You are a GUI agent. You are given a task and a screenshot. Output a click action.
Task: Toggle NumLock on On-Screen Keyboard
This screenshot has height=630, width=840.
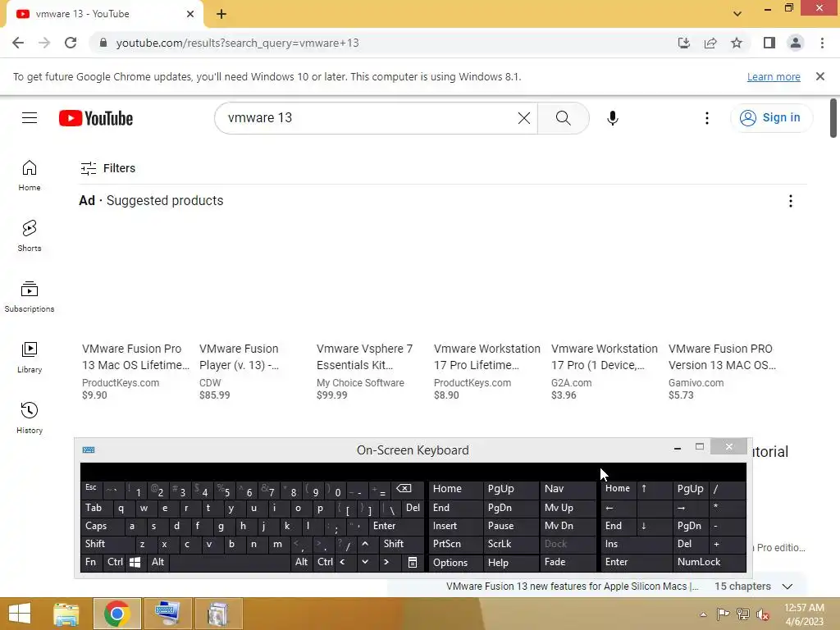709,562
